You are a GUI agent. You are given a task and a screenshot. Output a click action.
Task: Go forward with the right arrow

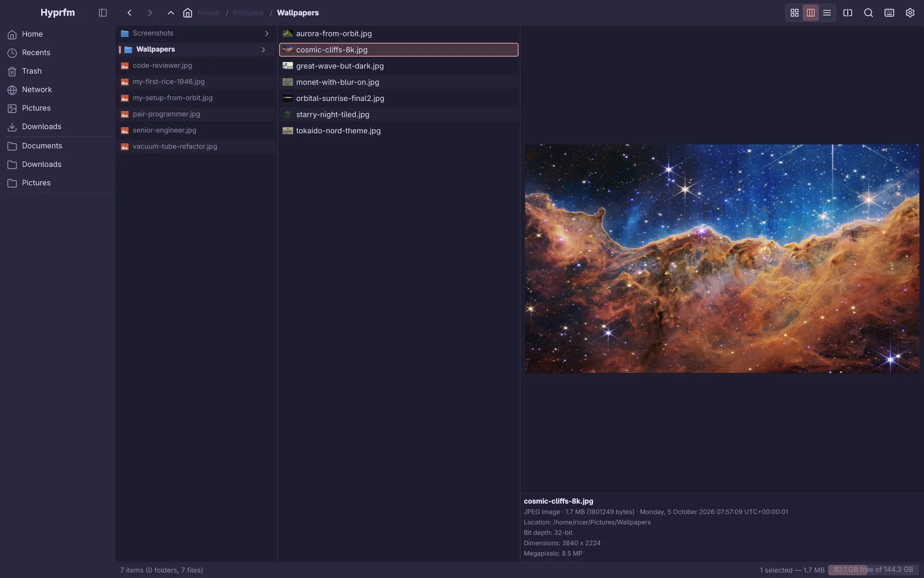(150, 13)
